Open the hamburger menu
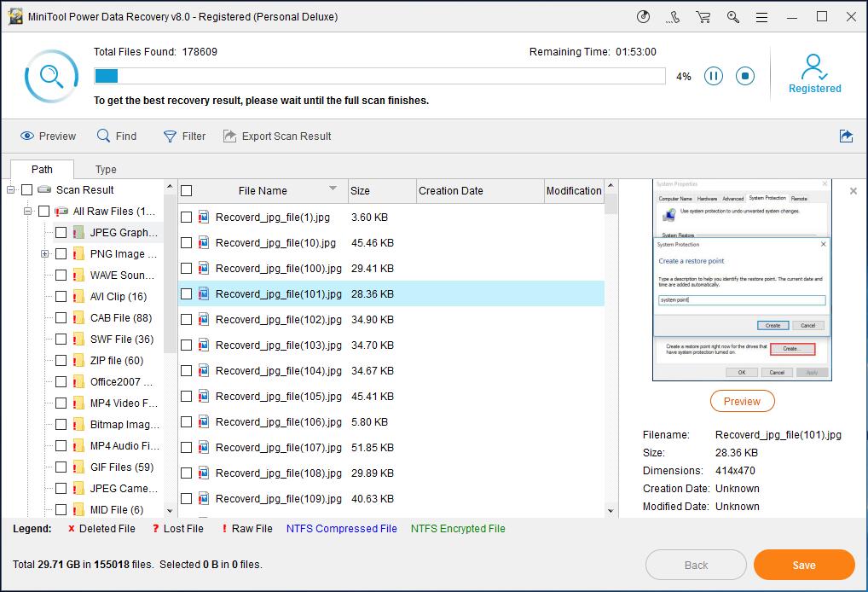868x592 pixels. tap(761, 17)
